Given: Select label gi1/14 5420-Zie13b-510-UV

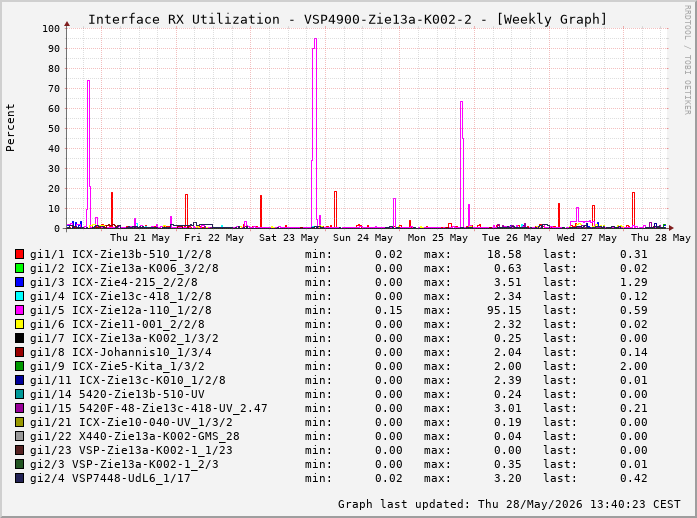Looking at the screenshot, I should 117,394.
